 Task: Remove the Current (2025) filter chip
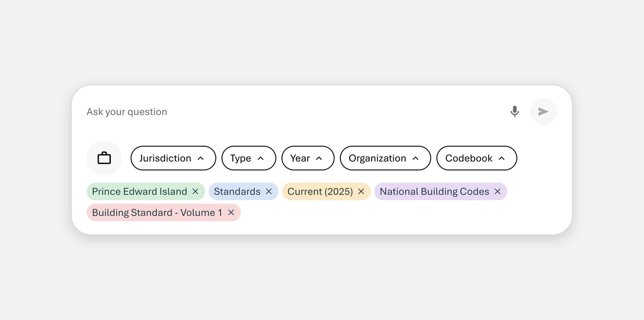[x=361, y=191]
